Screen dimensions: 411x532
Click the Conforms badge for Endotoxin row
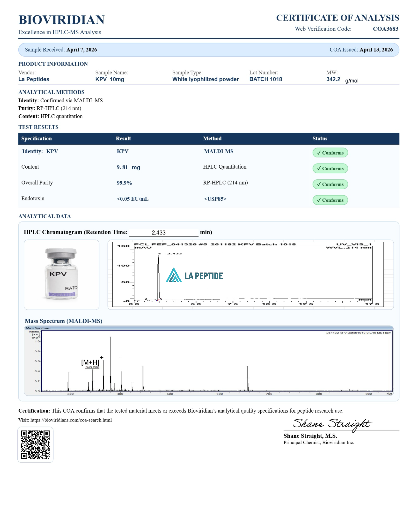[330, 200]
